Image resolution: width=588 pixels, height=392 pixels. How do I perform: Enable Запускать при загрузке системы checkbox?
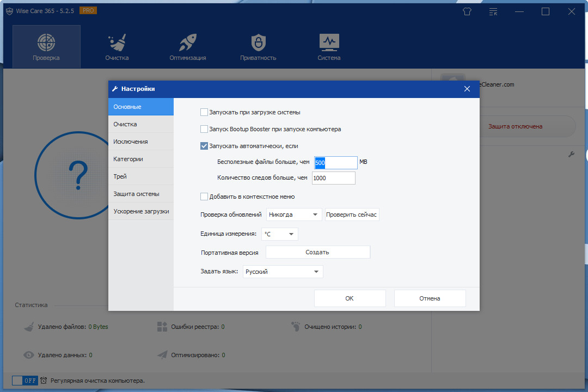click(x=204, y=112)
